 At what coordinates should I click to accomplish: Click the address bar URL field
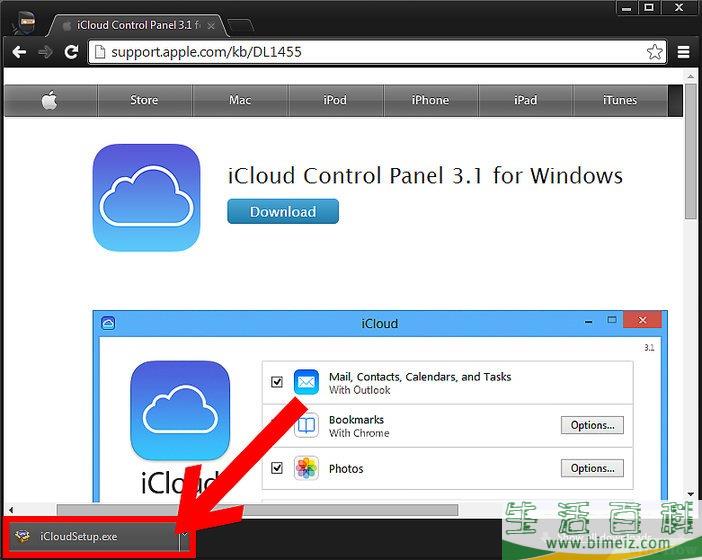tap(376, 52)
